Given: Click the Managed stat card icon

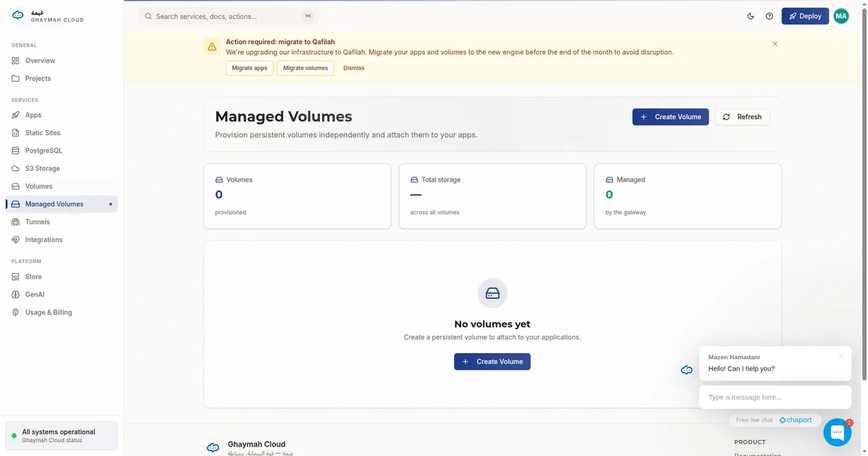Looking at the screenshot, I should [609, 180].
